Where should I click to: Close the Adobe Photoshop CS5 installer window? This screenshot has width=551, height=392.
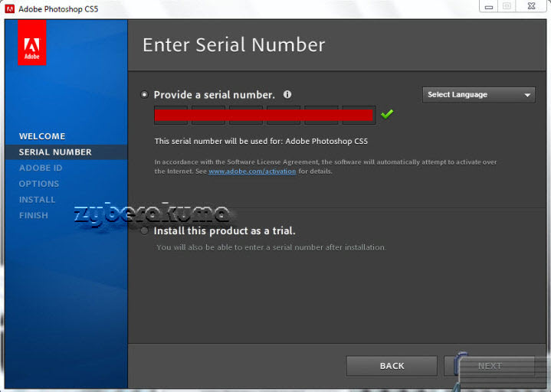coord(532,6)
